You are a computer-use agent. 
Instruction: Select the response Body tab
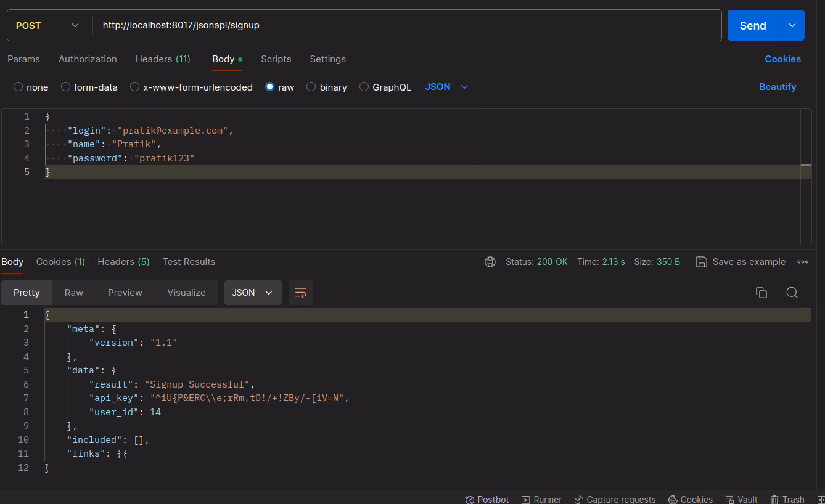coord(12,262)
